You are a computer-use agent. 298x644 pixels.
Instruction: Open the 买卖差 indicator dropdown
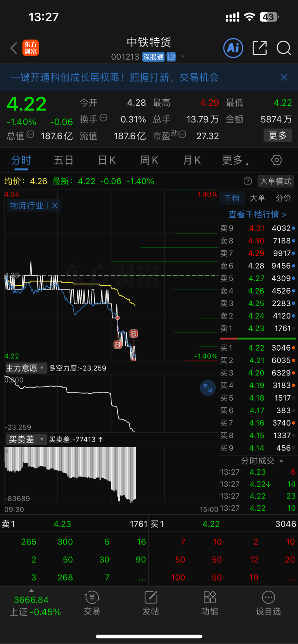pos(26,439)
